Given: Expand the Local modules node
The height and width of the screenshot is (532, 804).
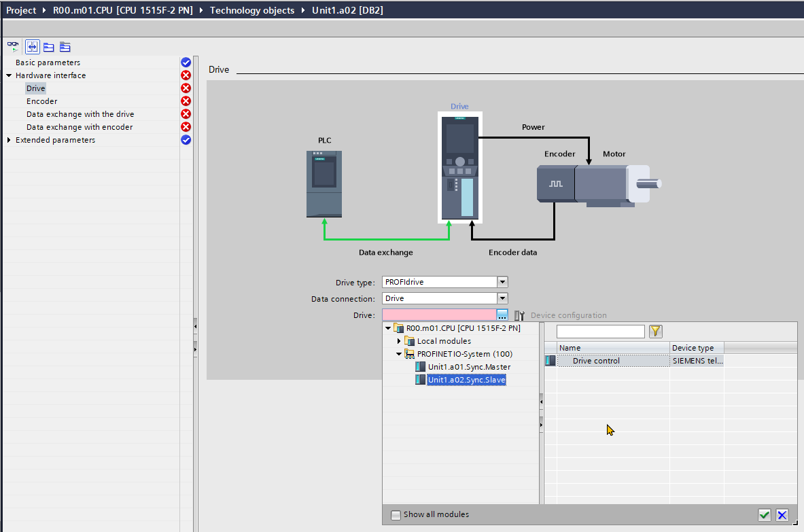Looking at the screenshot, I should click(399, 341).
